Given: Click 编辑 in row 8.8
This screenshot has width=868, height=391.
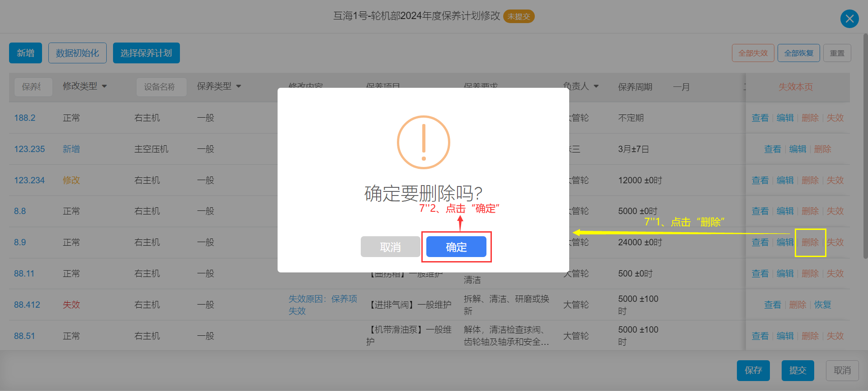Looking at the screenshot, I should coord(785,211).
